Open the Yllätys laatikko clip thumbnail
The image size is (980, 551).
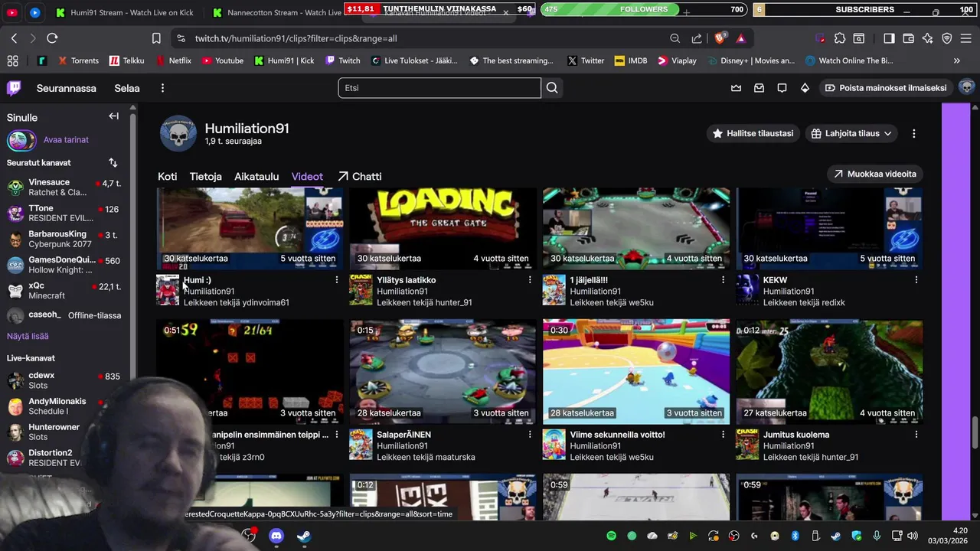(x=443, y=227)
